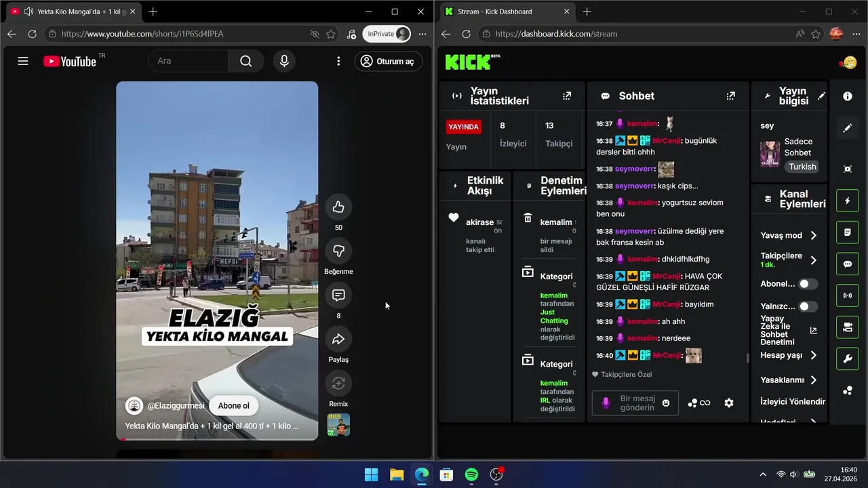
Task: Open Microsoft Store from taskbar
Action: [446, 474]
